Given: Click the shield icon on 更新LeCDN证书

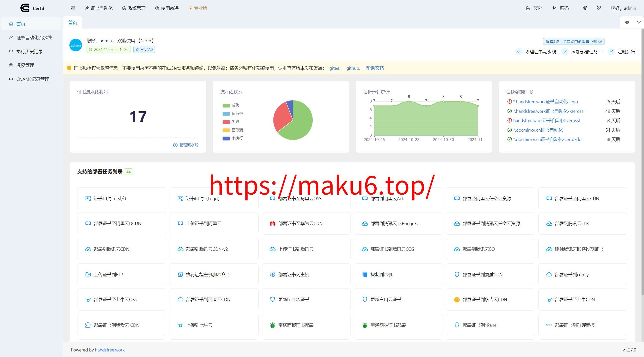Looking at the screenshot, I should pyautogui.click(x=272, y=299).
